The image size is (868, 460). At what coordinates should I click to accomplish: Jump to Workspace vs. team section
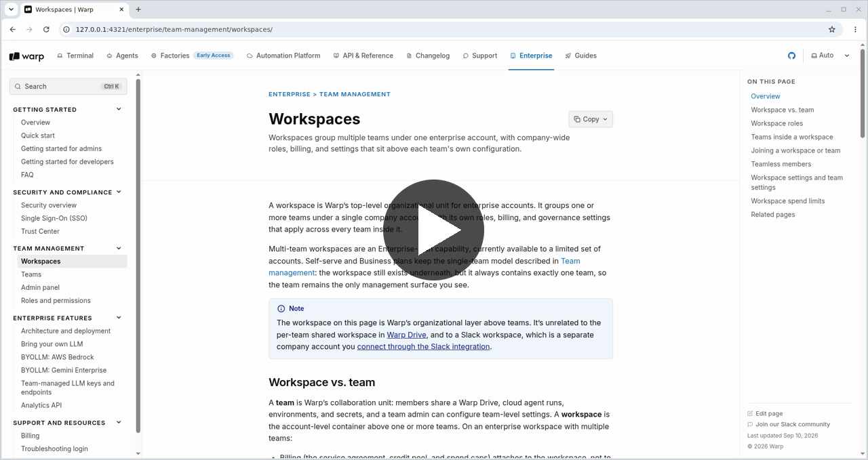[783, 110]
